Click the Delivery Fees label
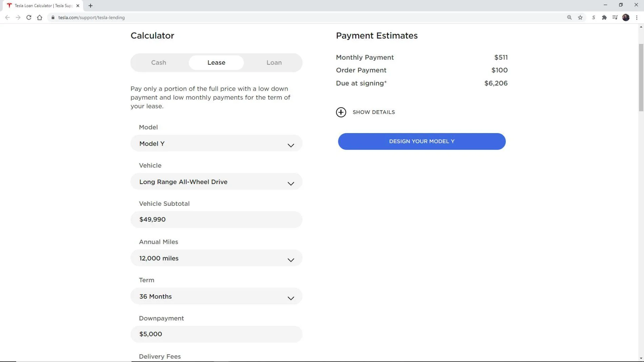 tap(160, 357)
